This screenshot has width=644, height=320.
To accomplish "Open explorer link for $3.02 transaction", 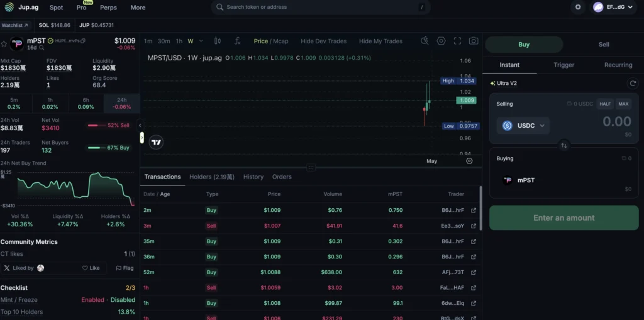I will pos(474,288).
